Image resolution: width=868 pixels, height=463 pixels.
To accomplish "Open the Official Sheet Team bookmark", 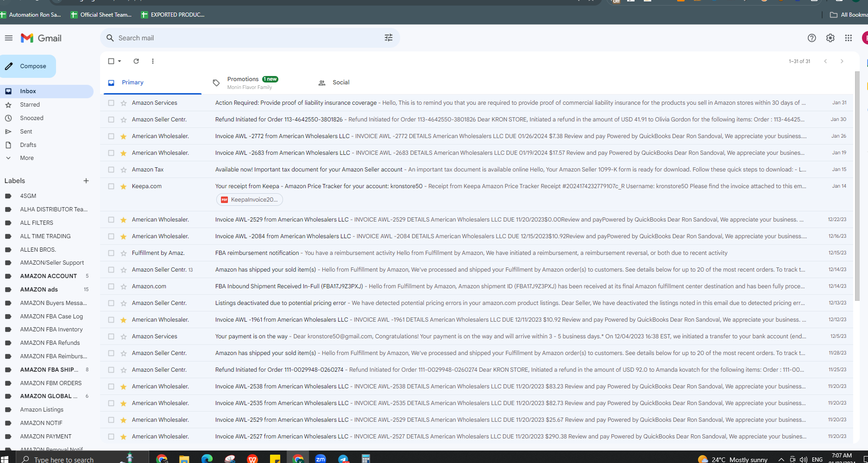I will point(101,15).
